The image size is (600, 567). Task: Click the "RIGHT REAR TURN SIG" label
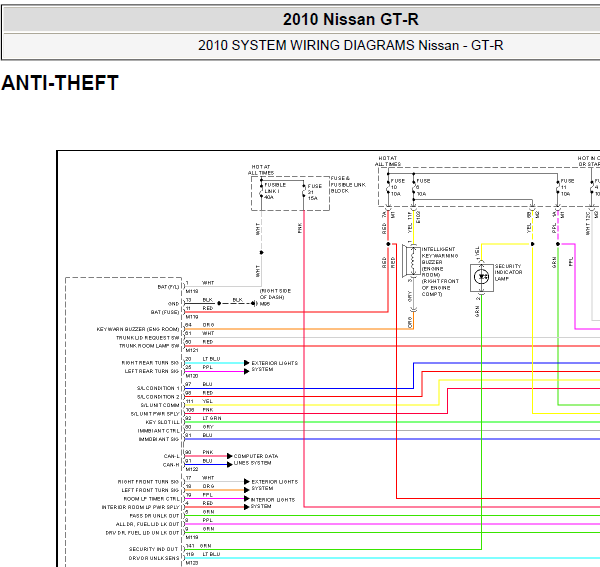pyautogui.click(x=150, y=363)
